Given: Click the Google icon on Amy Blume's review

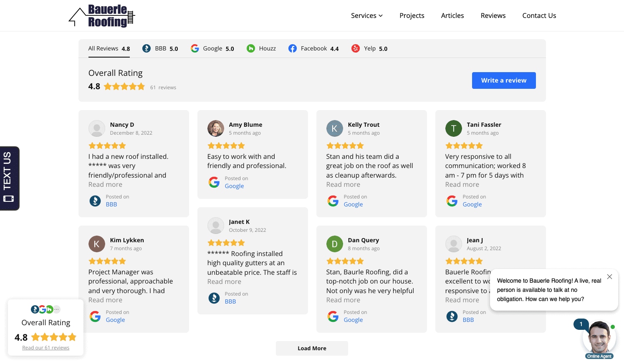Looking at the screenshot, I should (x=214, y=182).
